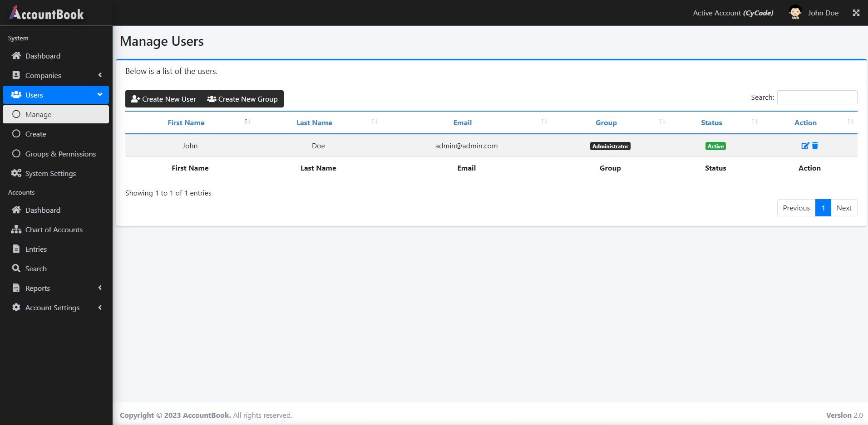Click the Search magnifier icon in sidebar
This screenshot has width=868, height=425.
[x=16, y=269]
